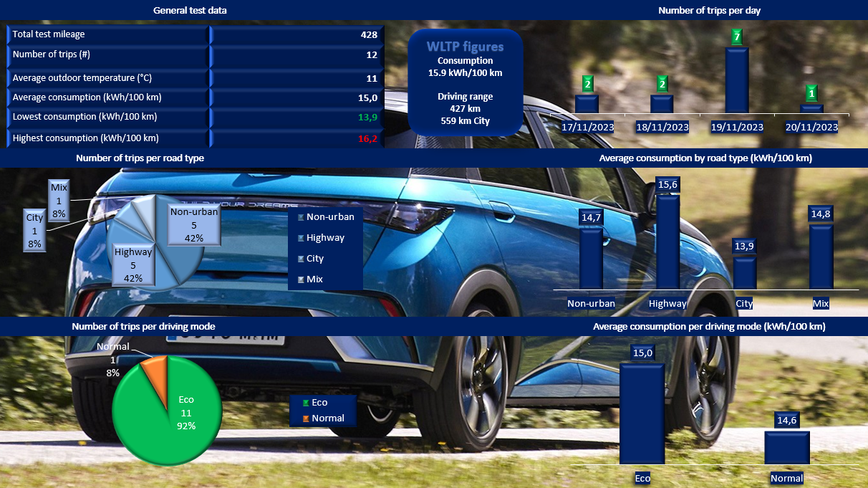Select the City consumption bar in road type chart
Screen dimensions: 868x488
point(744,273)
